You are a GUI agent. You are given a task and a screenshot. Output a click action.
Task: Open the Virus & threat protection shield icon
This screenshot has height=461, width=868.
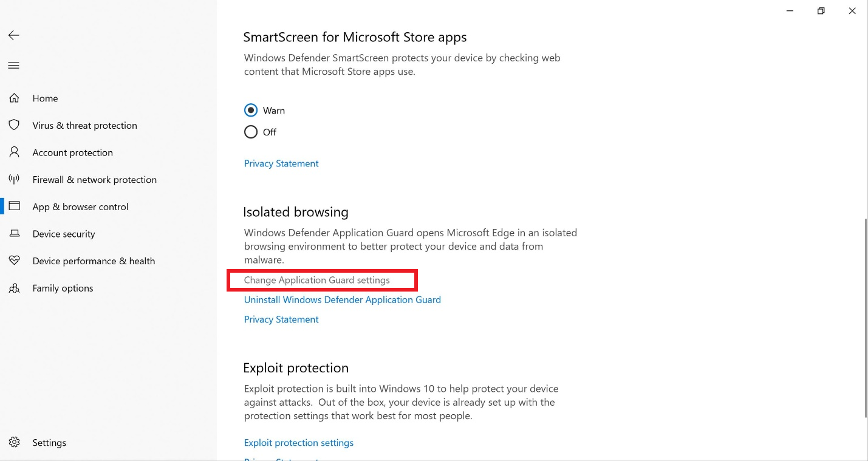pos(15,125)
